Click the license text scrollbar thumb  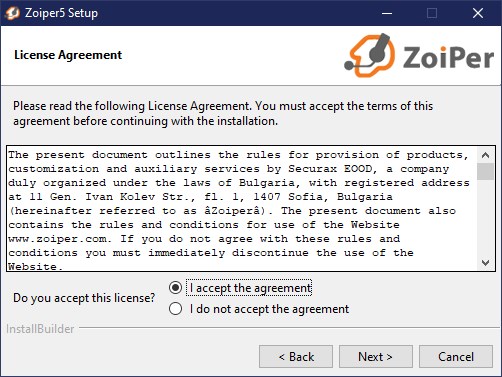point(485,171)
